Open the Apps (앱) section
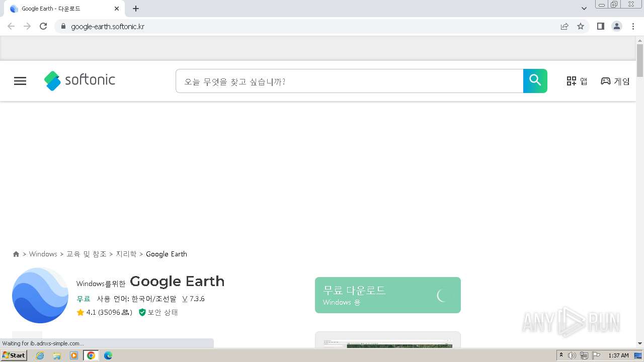The image size is (644, 362). click(577, 81)
